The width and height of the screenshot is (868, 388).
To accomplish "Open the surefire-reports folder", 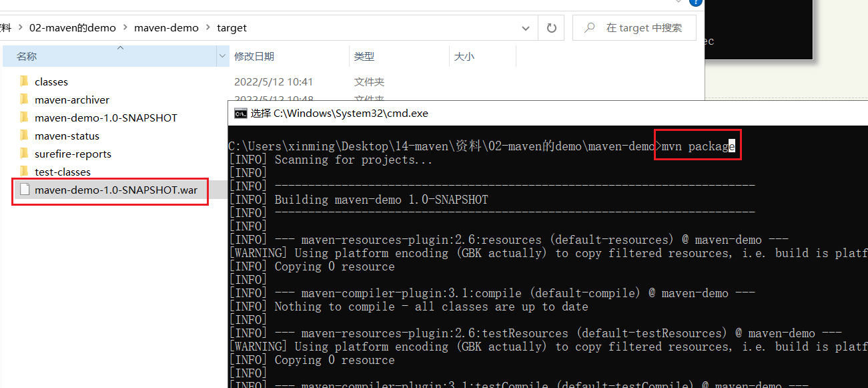I will tap(75, 154).
